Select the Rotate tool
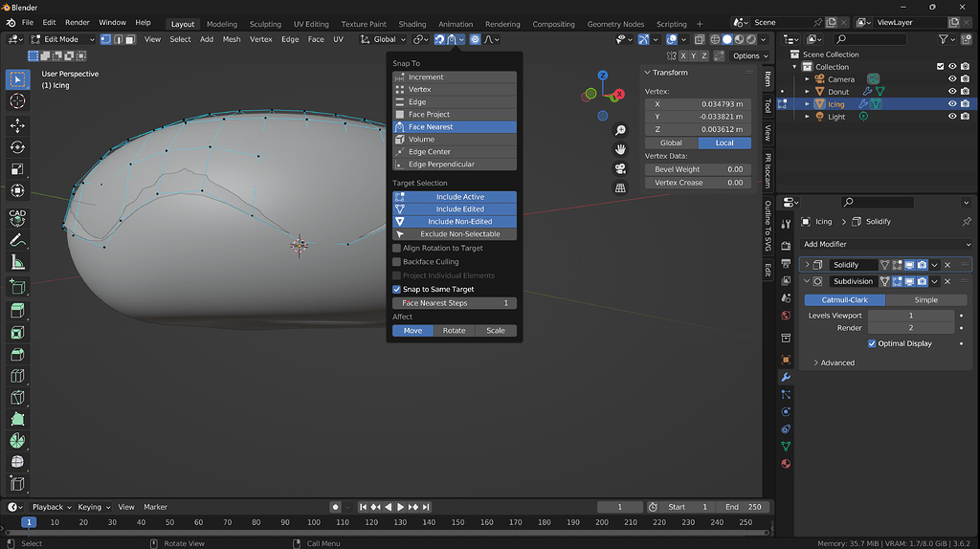The height and width of the screenshot is (549, 980). pyautogui.click(x=17, y=147)
